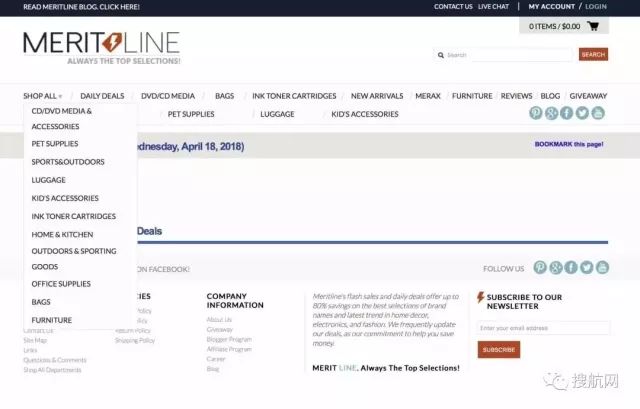Select Outdoors & Sporting Goods in dropdown
This screenshot has height=409, width=640.
pos(73,259)
